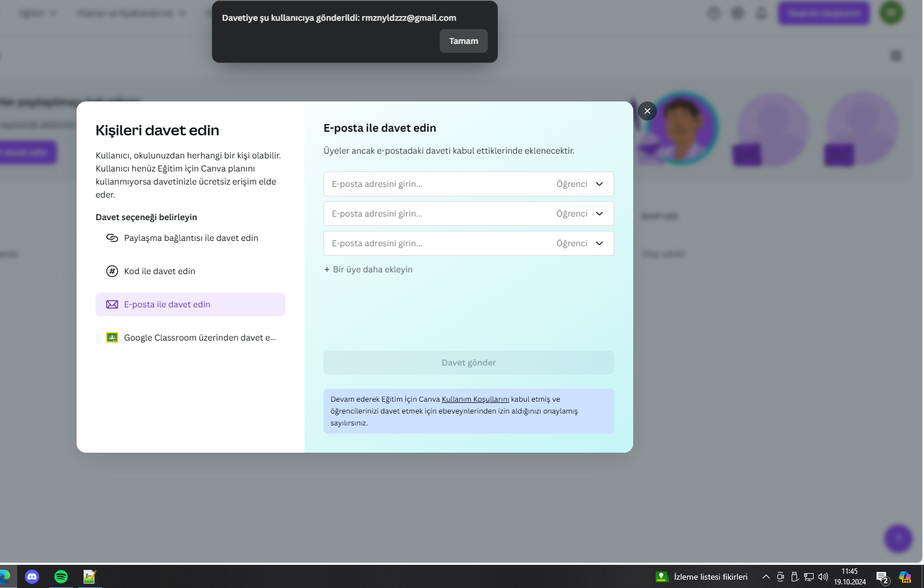Open the Kullanım Koşulları link
Image resolution: width=924 pixels, height=588 pixels.
coord(475,399)
